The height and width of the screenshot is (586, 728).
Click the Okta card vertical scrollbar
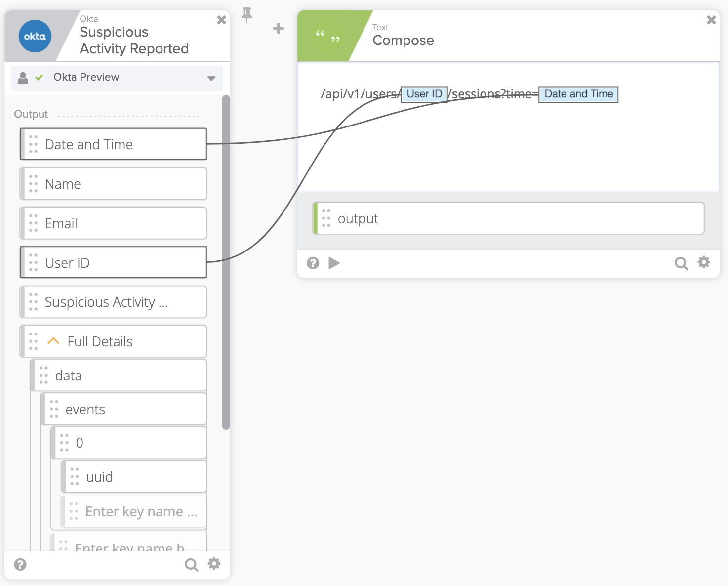pos(226,262)
